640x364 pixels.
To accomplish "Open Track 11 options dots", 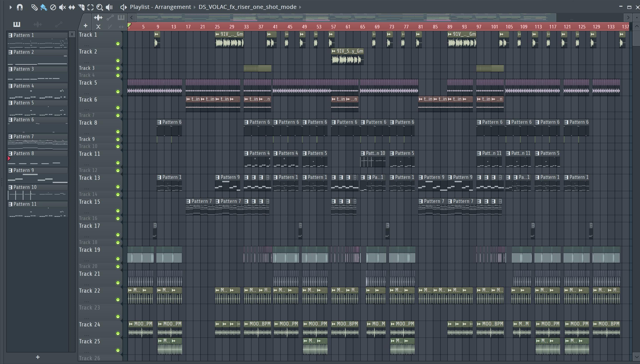I will point(87,164).
